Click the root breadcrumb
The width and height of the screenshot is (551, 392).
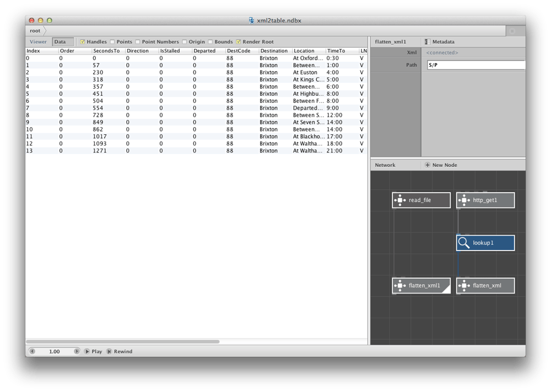pos(35,31)
